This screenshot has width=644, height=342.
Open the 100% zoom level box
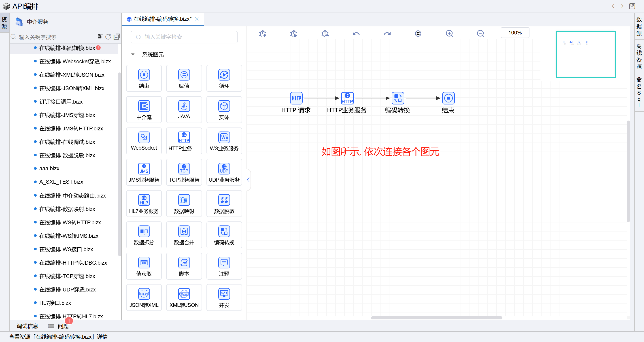tap(515, 33)
